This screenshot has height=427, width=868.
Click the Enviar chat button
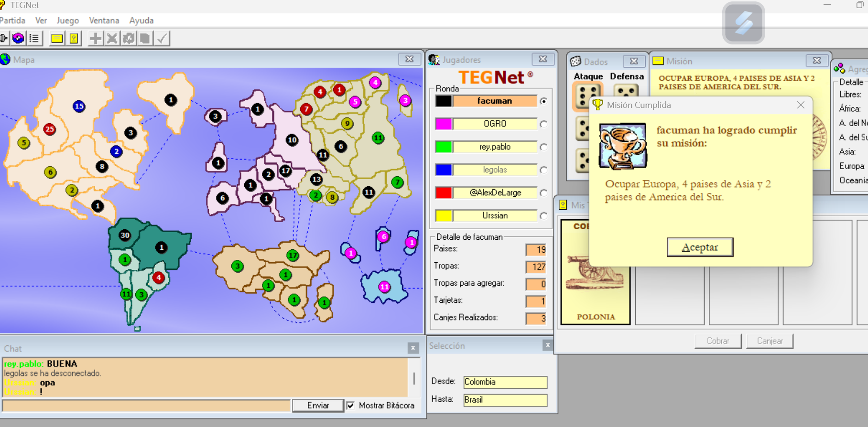coord(318,406)
